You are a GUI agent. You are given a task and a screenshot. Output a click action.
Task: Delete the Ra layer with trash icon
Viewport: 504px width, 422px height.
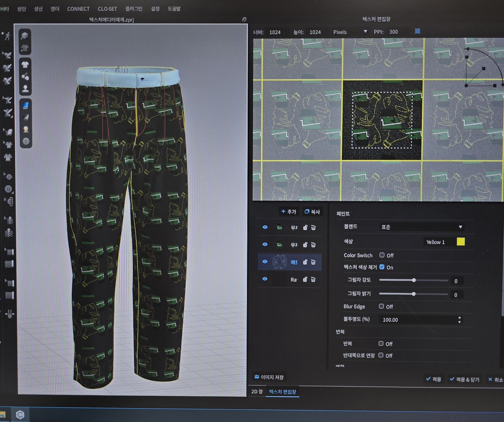click(x=313, y=279)
